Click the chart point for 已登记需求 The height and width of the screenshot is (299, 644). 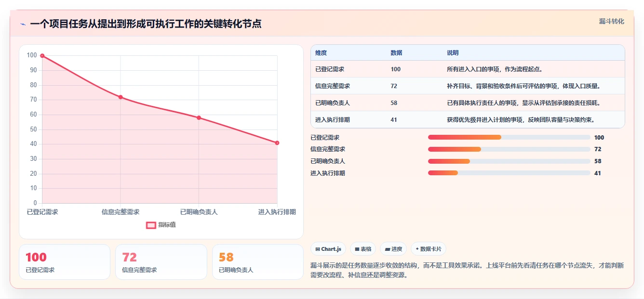(x=42, y=56)
